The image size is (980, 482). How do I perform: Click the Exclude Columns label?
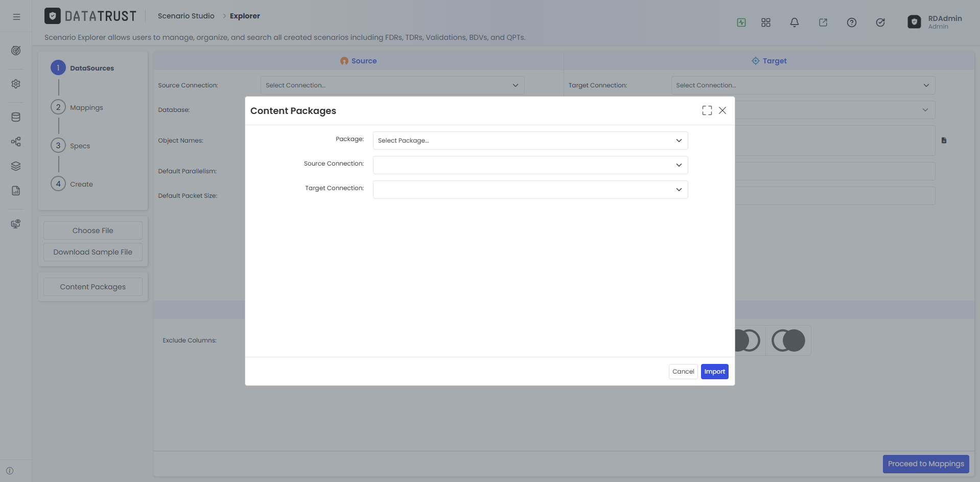click(x=190, y=340)
